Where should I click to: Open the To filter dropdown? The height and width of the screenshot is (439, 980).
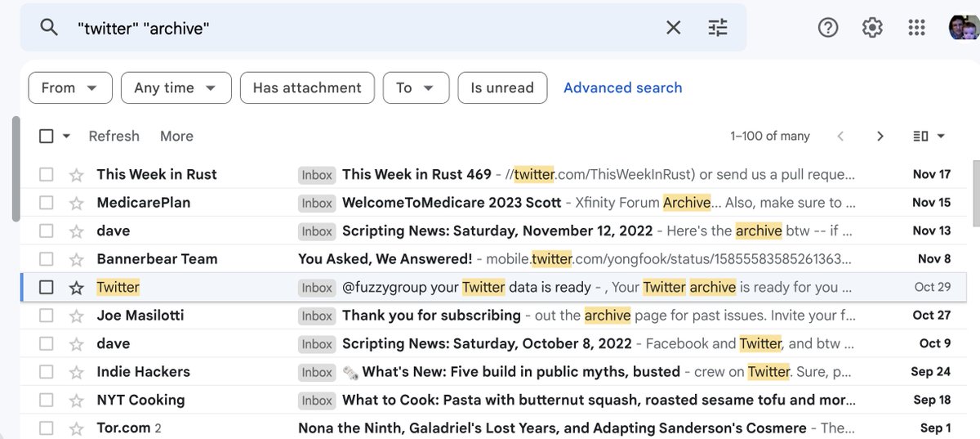coord(416,87)
